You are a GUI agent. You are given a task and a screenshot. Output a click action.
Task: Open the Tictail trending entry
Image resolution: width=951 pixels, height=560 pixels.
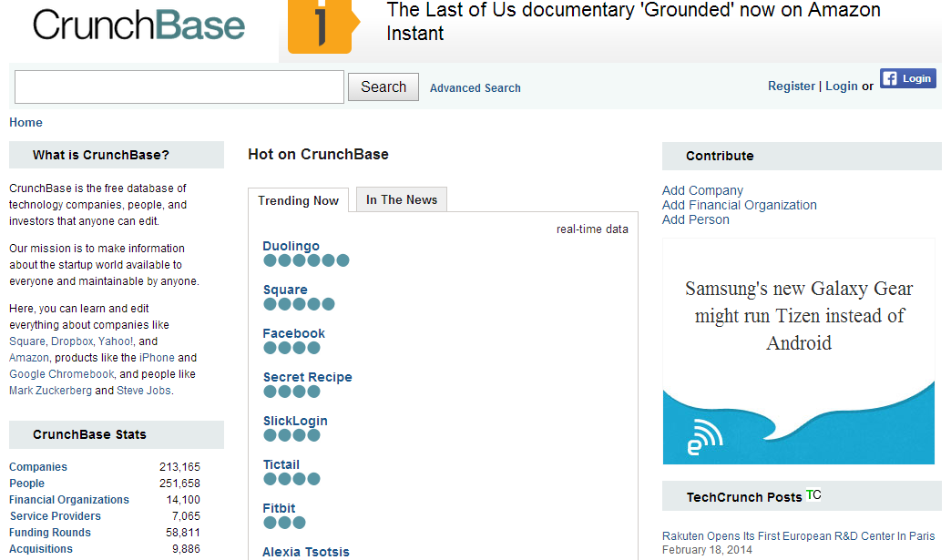pos(281,464)
